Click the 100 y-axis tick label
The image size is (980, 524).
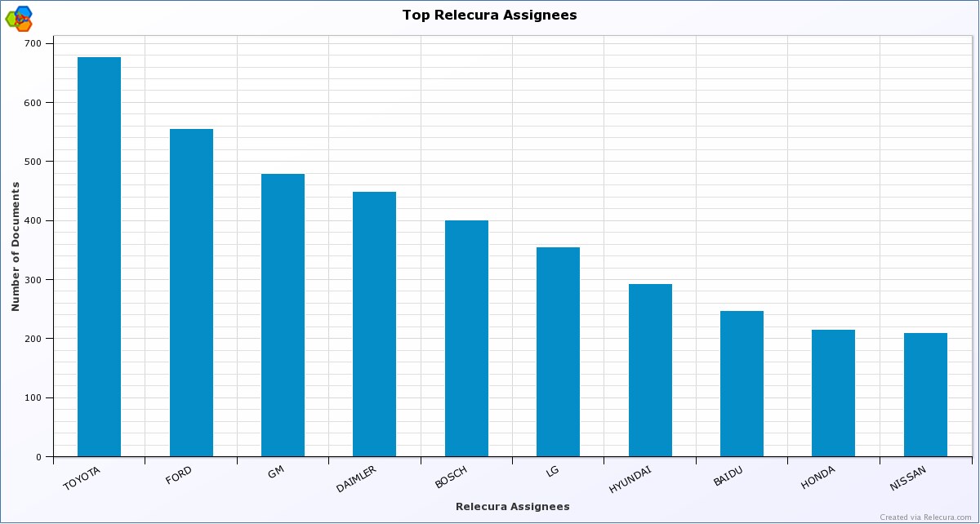click(x=33, y=398)
